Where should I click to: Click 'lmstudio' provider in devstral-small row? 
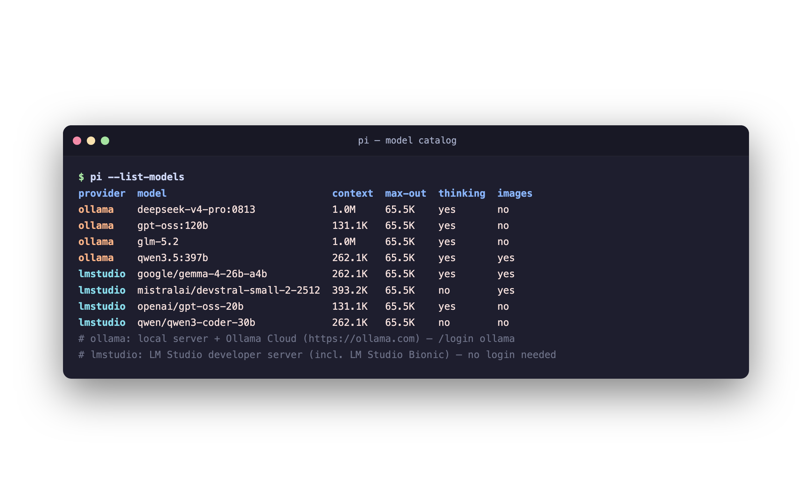click(102, 290)
